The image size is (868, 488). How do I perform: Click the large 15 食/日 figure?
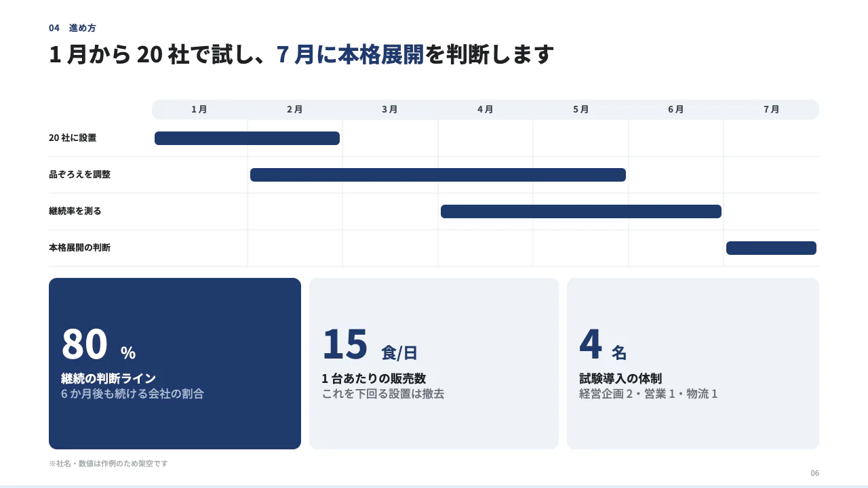[370, 344]
